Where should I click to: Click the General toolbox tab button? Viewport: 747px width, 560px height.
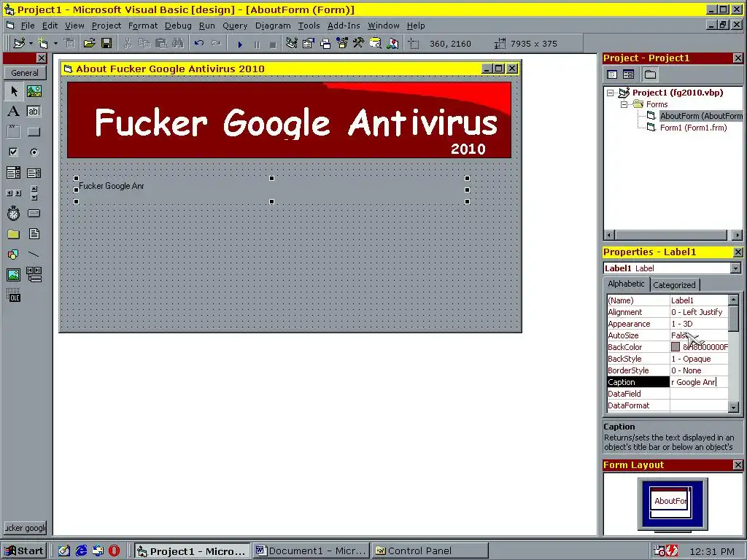coord(25,73)
